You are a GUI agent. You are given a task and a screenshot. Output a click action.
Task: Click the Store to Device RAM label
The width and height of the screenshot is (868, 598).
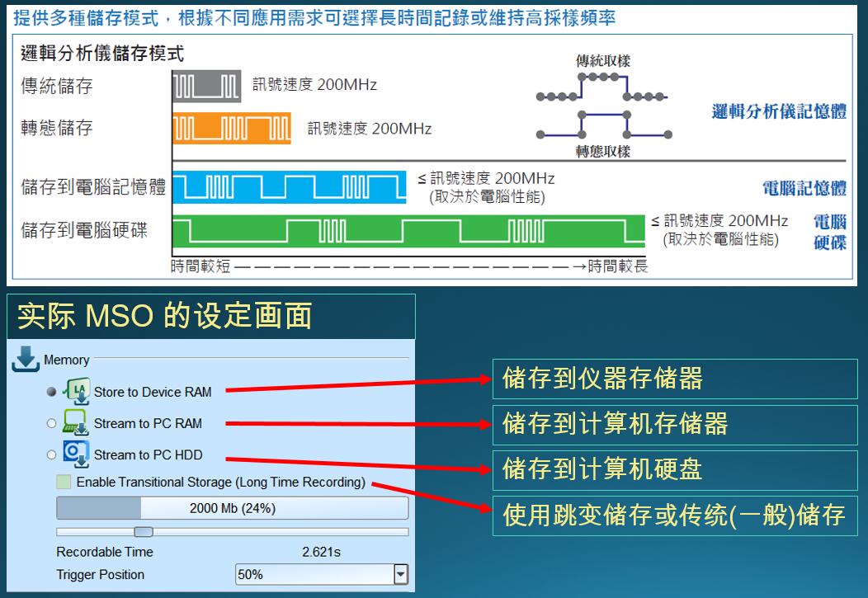153,392
